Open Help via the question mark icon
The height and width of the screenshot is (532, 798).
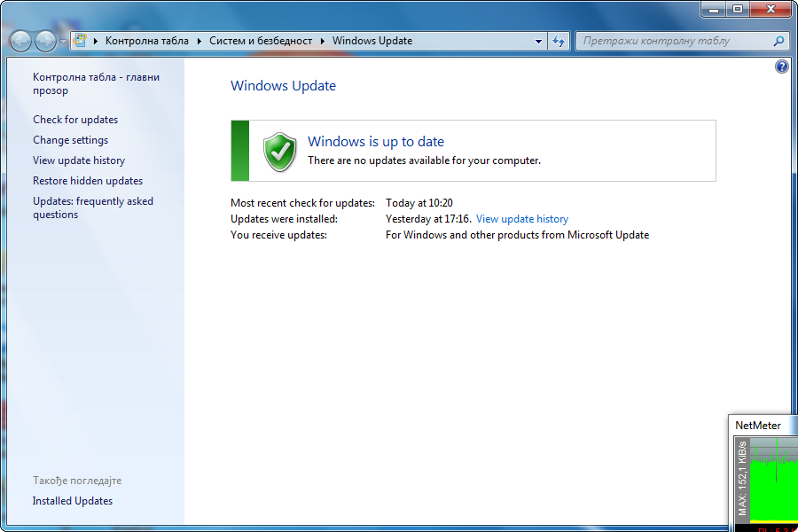782,66
